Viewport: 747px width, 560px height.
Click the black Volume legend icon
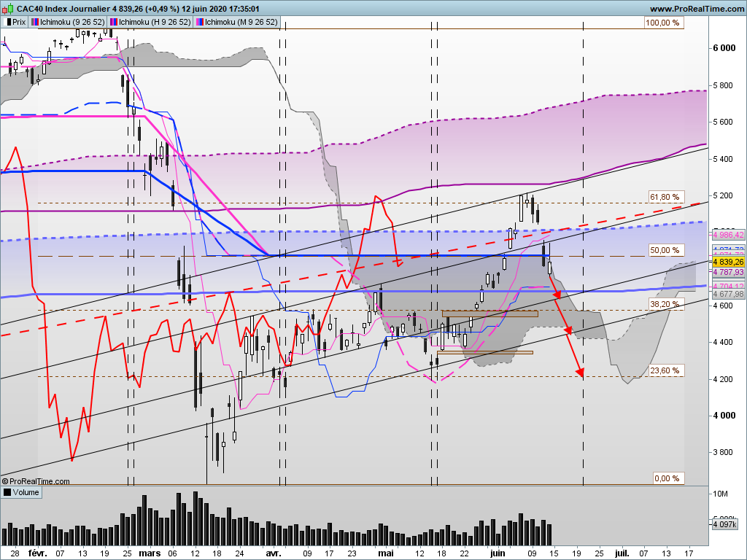[7, 493]
